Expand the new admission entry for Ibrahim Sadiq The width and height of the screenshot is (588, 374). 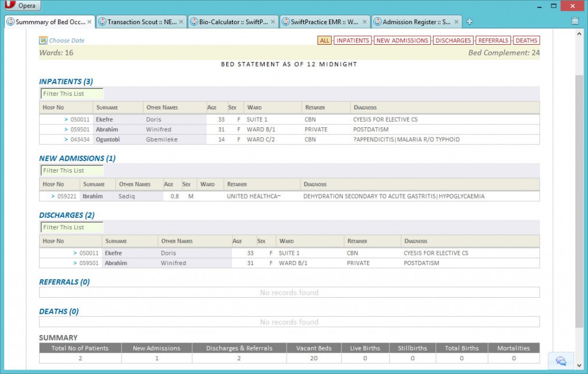(x=52, y=196)
